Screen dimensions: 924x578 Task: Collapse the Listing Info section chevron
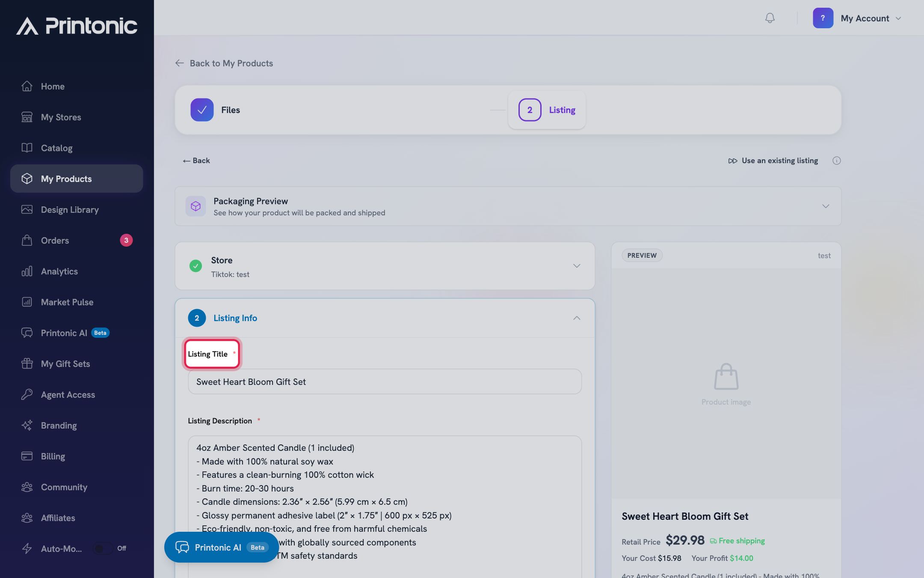coord(577,318)
